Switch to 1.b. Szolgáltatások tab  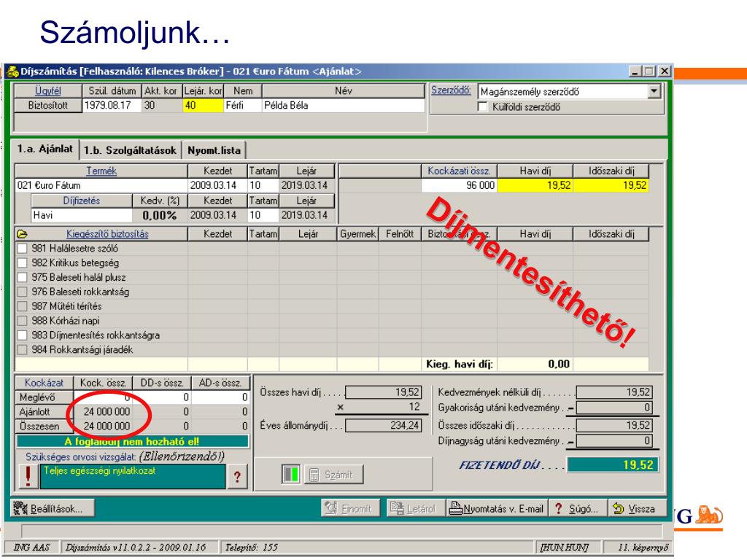pos(130,150)
